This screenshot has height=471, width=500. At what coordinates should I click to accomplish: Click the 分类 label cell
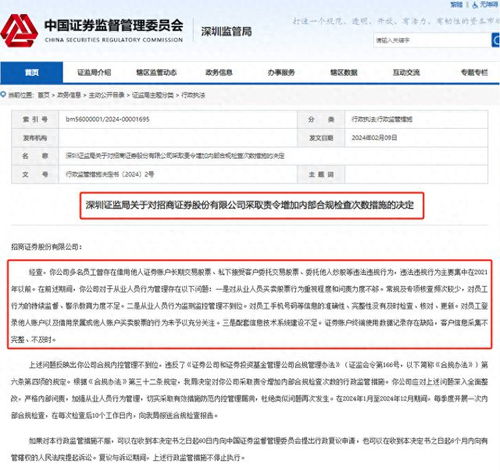[x=321, y=119]
